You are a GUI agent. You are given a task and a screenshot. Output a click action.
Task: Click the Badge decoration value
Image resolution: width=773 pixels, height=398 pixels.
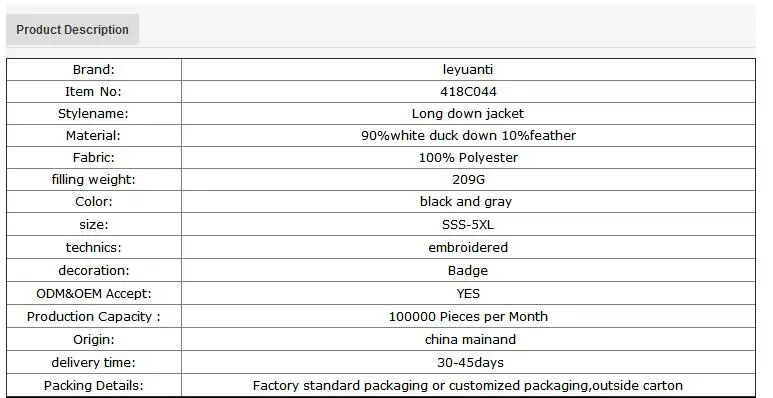[468, 270]
